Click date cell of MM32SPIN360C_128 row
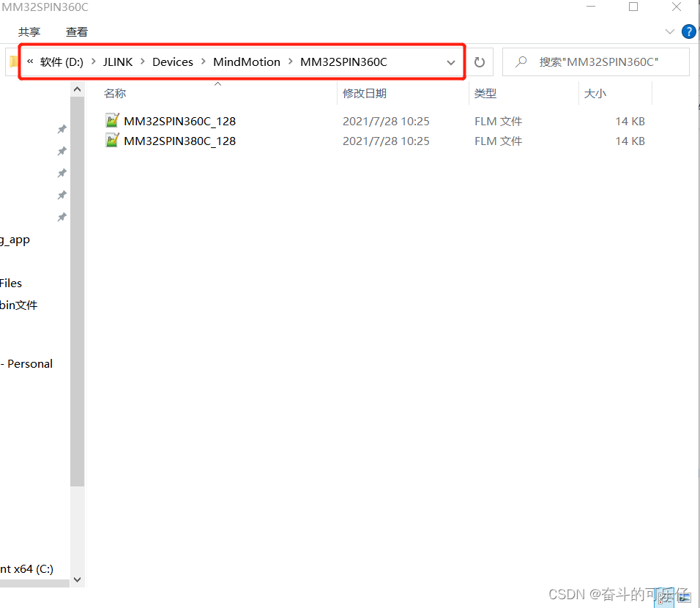 point(386,122)
